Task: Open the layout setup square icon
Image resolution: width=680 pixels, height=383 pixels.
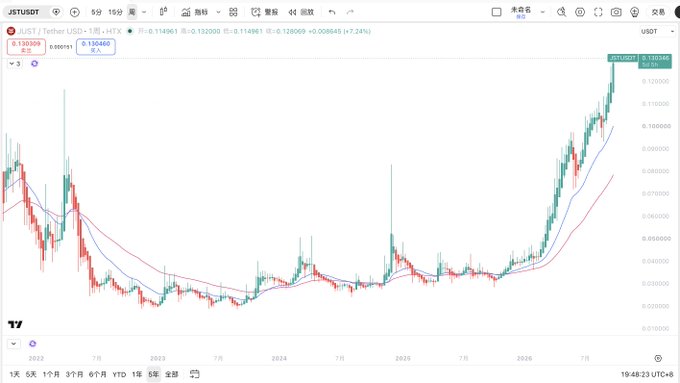Action: tap(497, 12)
